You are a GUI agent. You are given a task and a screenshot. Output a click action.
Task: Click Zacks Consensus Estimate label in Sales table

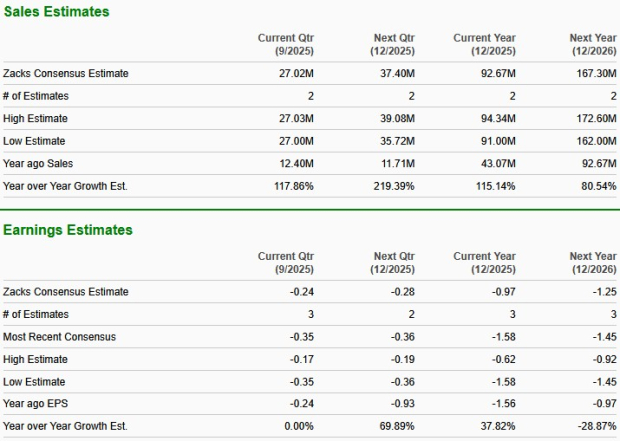coord(66,73)
